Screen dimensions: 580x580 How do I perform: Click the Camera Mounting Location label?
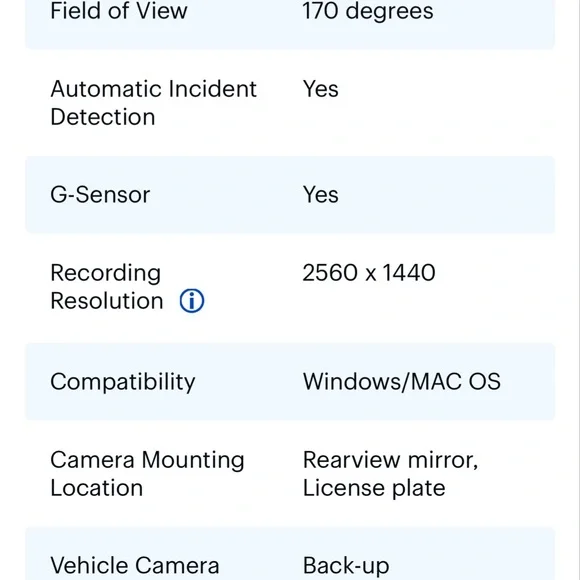(147, 474)
